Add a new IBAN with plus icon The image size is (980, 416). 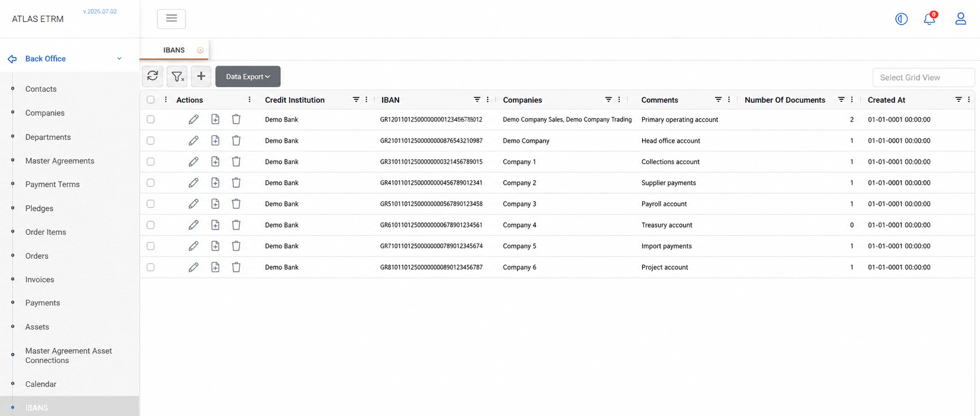pyautogui.click(x=201, y=76)
